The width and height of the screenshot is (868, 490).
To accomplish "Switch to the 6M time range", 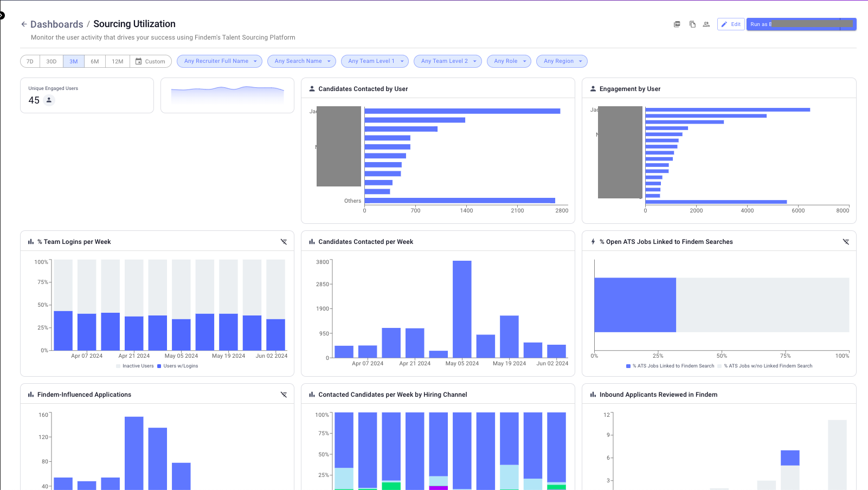I will (x=95, y=61).
